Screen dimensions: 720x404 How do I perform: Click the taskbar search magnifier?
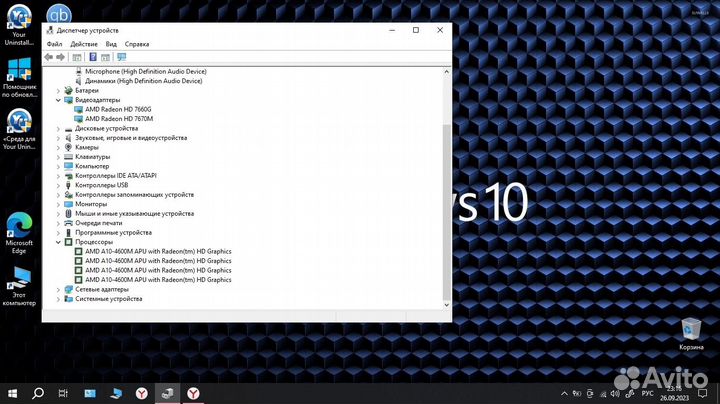(x=38, y=393)
